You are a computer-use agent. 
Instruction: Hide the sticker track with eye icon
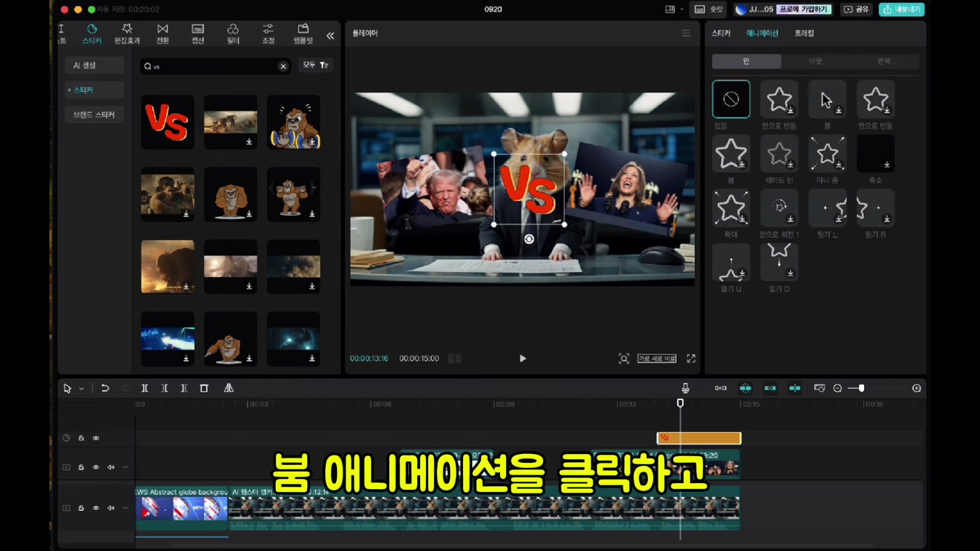[96, 438]
